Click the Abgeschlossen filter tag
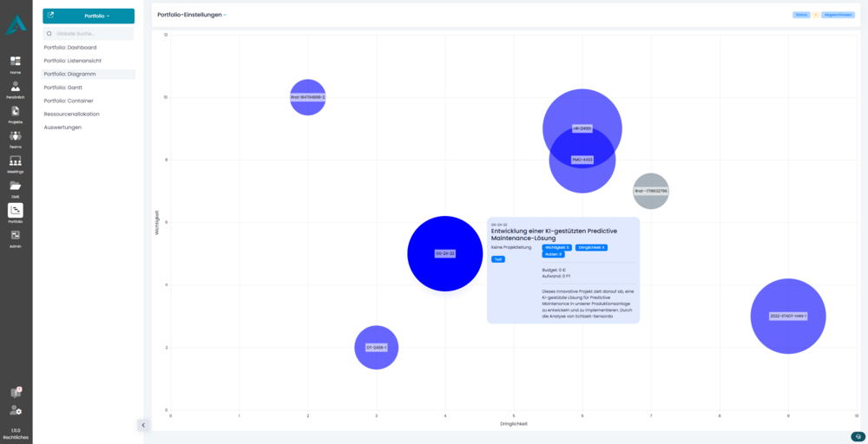The height and width of the screenshot is (444, 868). pos(838,15)
